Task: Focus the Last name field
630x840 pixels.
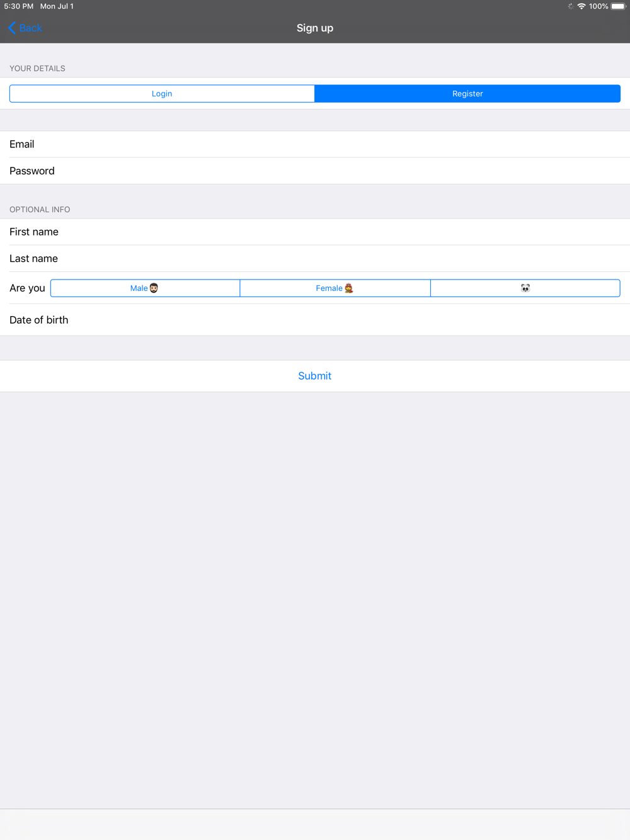Action: pos(315,258)
